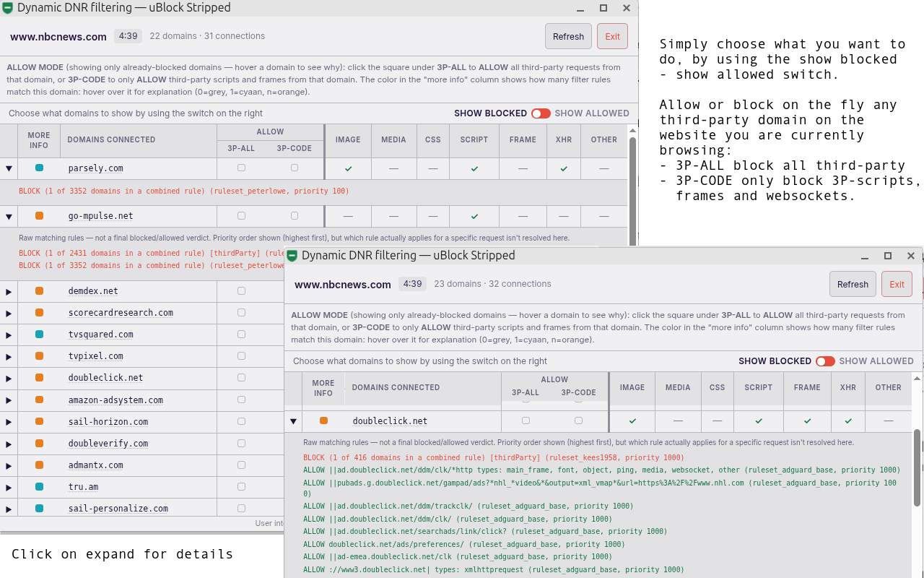Expand the tvpixel.com row
The image size is (924, 578).
tap(9, 357)
